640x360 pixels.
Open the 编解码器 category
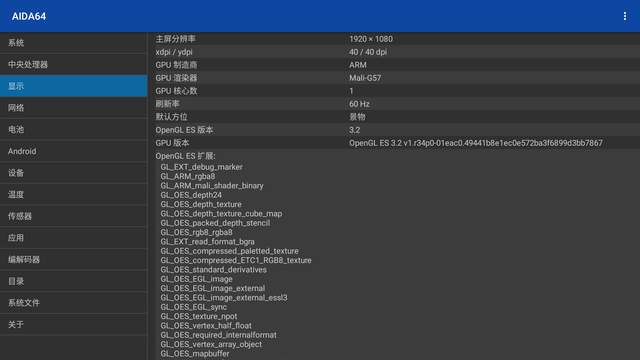pos(73,259)
